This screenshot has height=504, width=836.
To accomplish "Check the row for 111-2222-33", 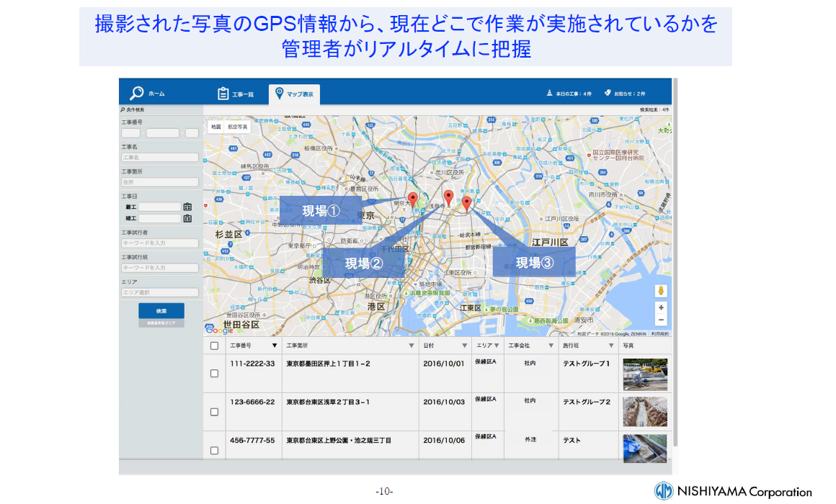I will pyautogui.click(x=214, y=374).
